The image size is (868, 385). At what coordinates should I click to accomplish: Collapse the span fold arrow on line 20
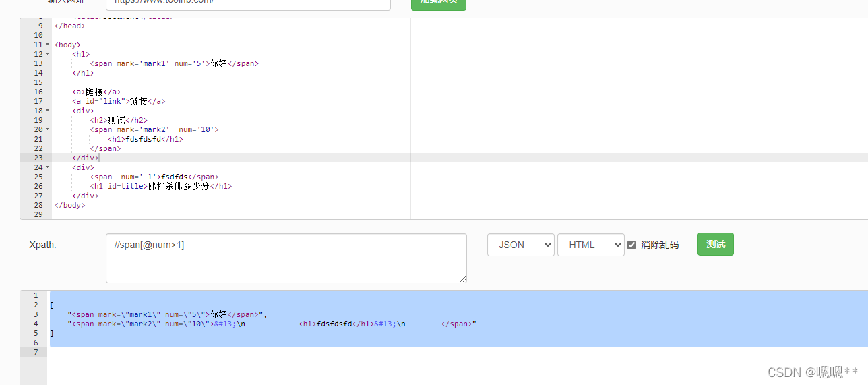[x=47, y=129]
